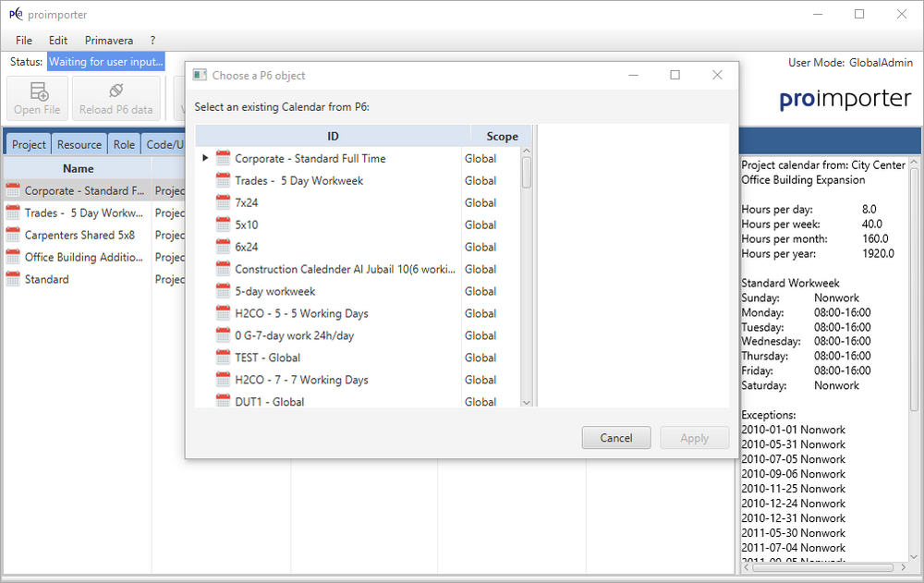
Task: Select H2CO - 7 - 7 Working Days
Action: [301, 380]
